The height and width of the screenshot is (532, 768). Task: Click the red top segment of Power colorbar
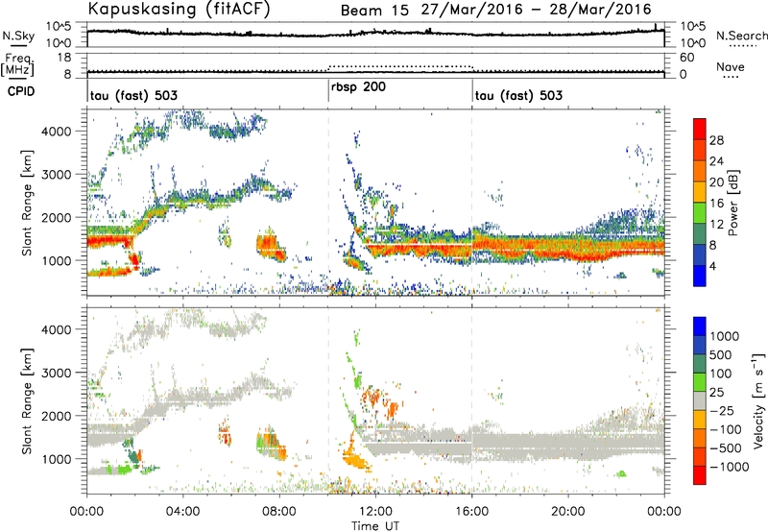[700, 129]
